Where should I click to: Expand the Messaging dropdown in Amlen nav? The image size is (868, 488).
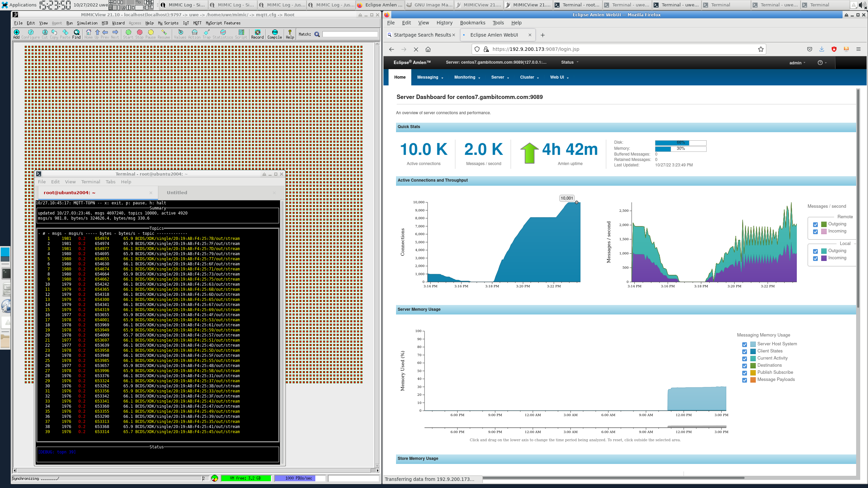[x=430, y=77]
